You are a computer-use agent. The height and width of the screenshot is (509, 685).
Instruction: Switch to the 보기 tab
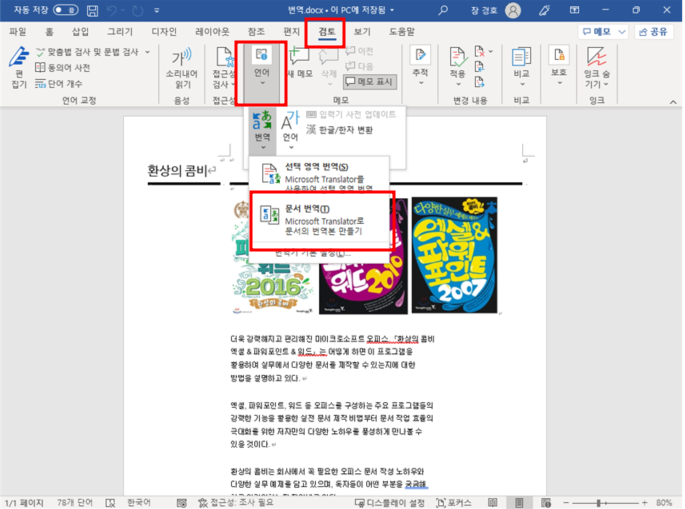(x=362, y=31)
